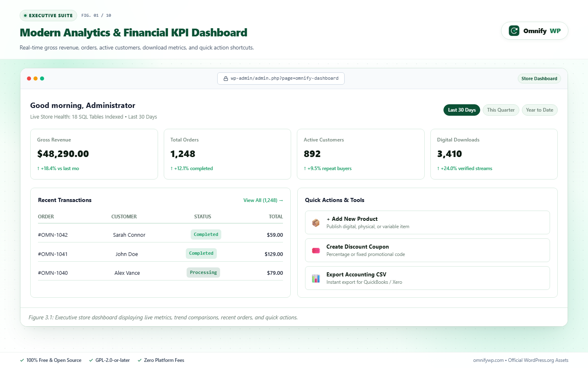Click customer Alex Vance
Viewport: 588px width, 368px height.
click(127, 273)
